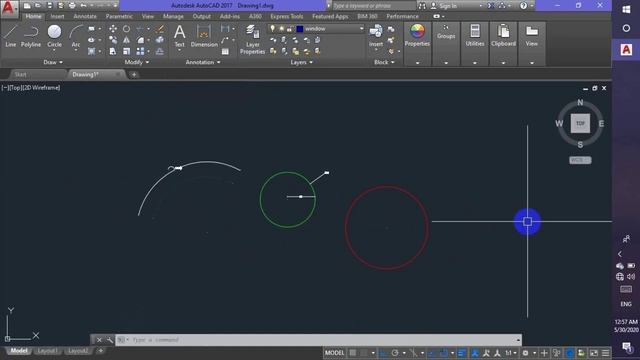Expand the Draw panel
This screenshot has height=360, width=640.
coord(53,62)
